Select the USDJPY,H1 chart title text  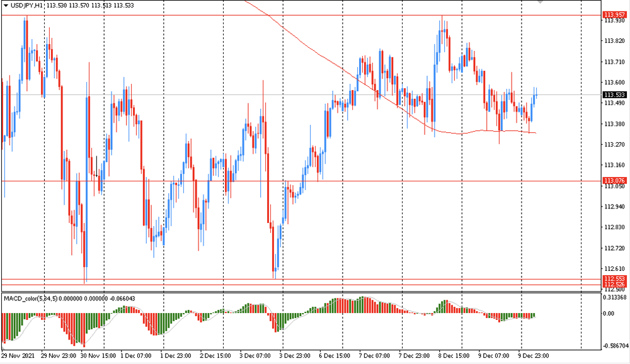(x=27, y=6)
